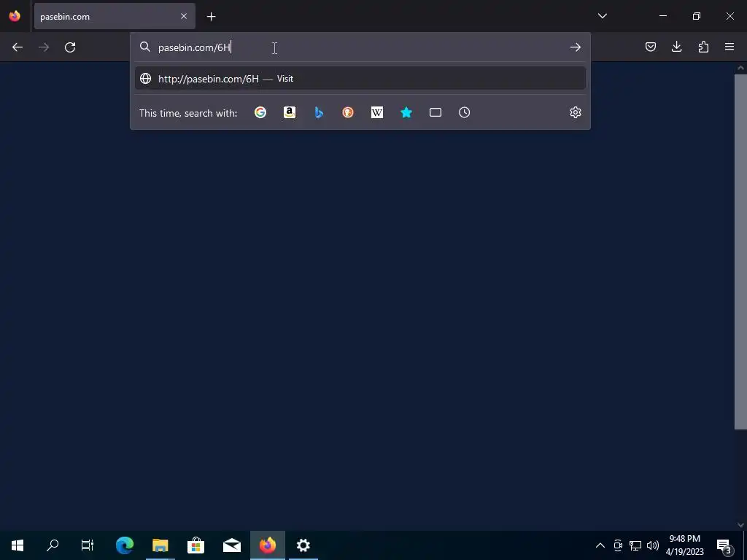Search this time with DuckDuckGo
Viewport: 747px width, 560px height.
coord(348,112)
